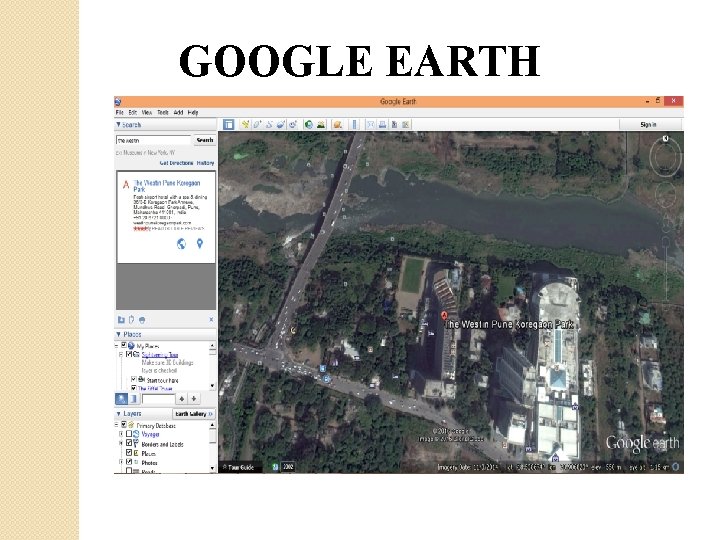Viewport: 720px width, 540px height.
Task: Open the File menu
Action: pos(119,112)
